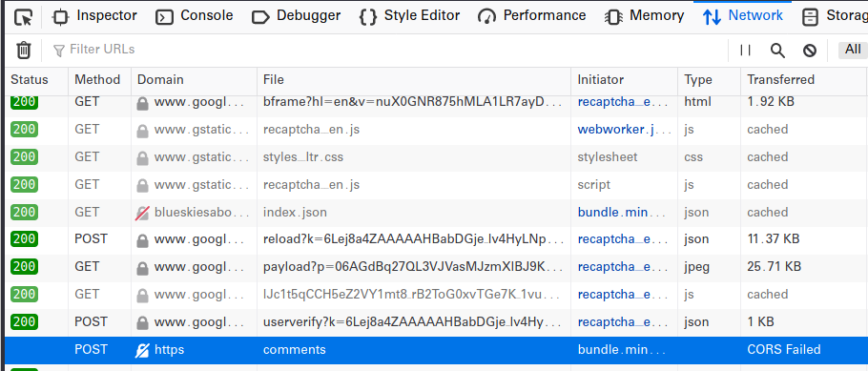Image resolution: width=868 pixels, height=371 pixels.
Task: Click 200 status badge of payload row
Action: tap(25, 267)
